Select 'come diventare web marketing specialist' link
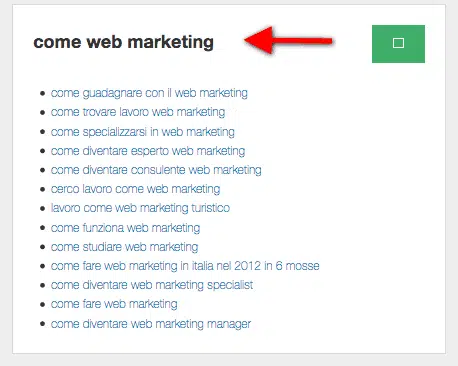Image resolution: width=458 pixels, height=366 pixels. 152,285
